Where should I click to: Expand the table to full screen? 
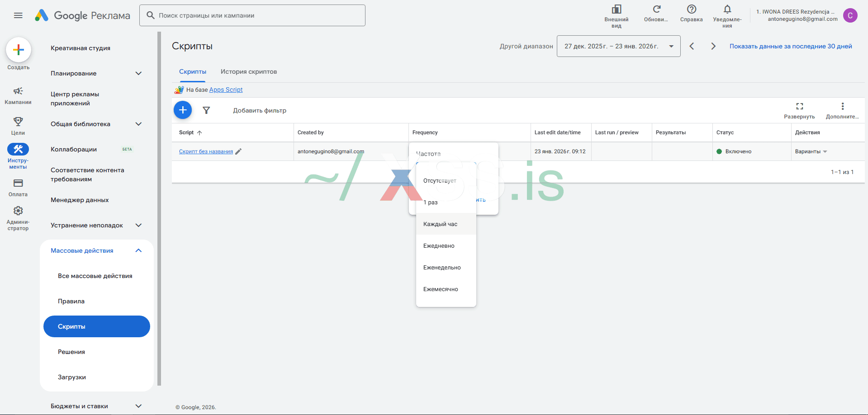tap(799, 106)
